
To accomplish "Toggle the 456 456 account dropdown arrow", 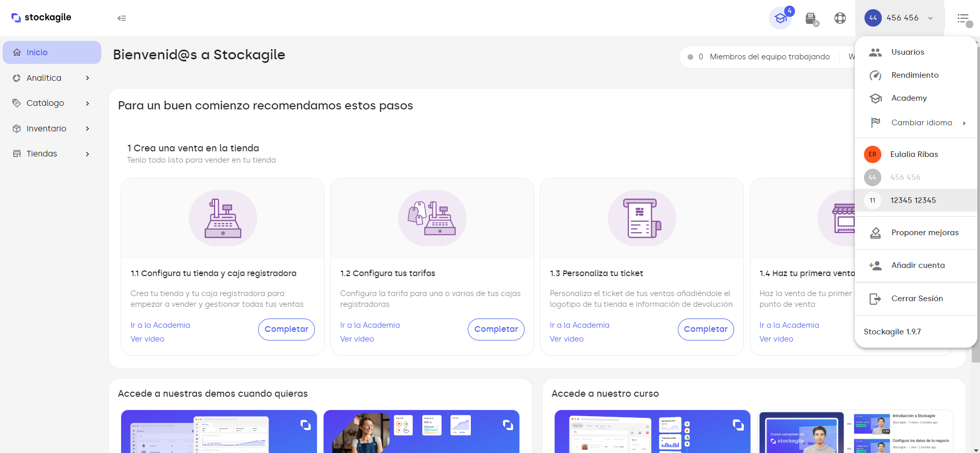I will [930, 18].
